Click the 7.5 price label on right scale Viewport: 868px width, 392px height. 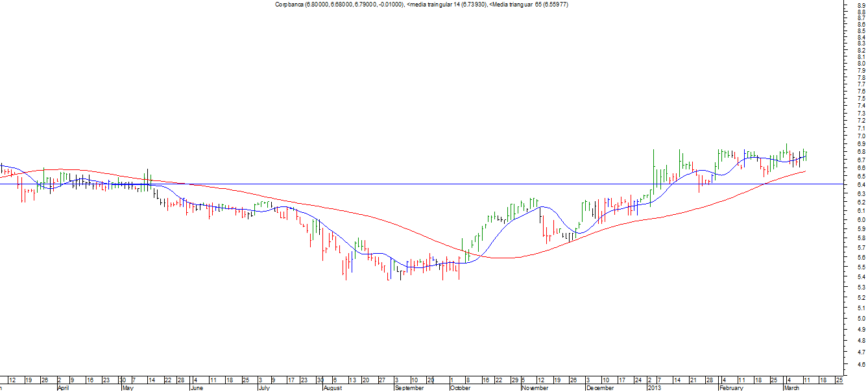click(x=862, y=99)
